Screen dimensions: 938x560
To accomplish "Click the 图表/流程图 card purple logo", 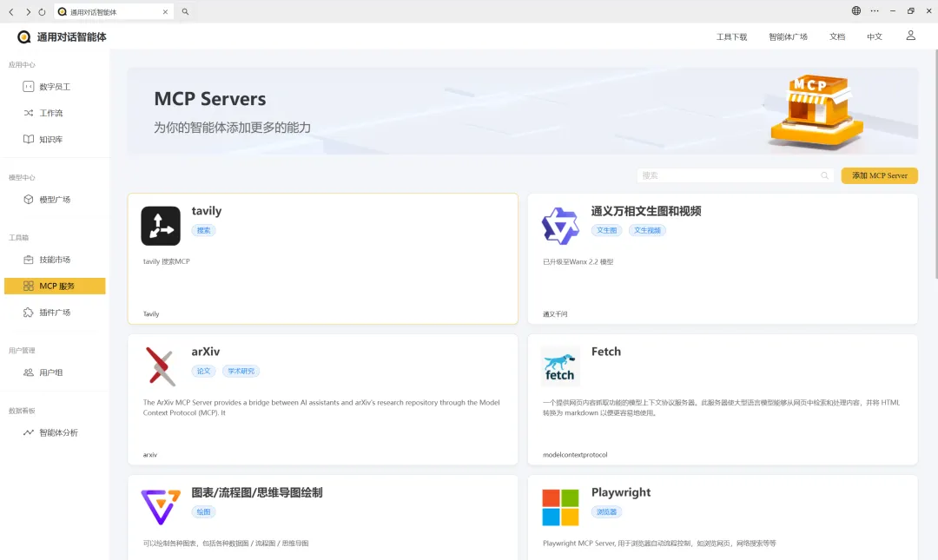I will point(161,507).
